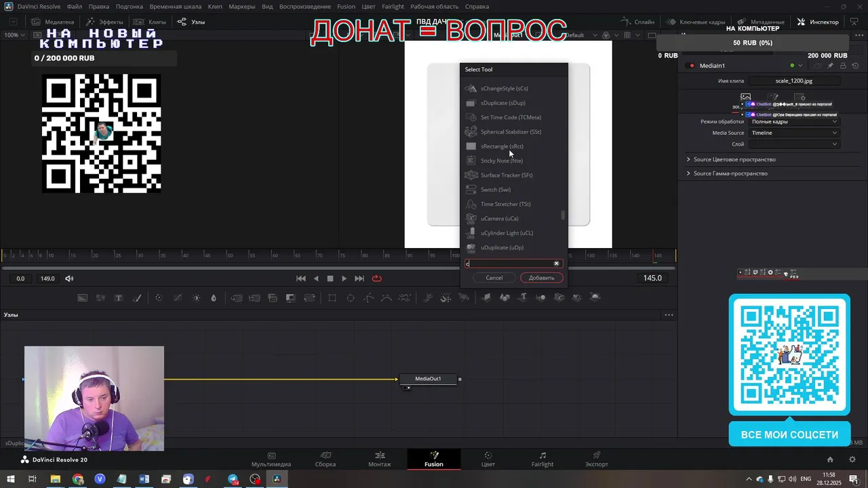The image size is (868, 488).
Task: Open the Метаданные panel
Action: click(x=761, y=22)
